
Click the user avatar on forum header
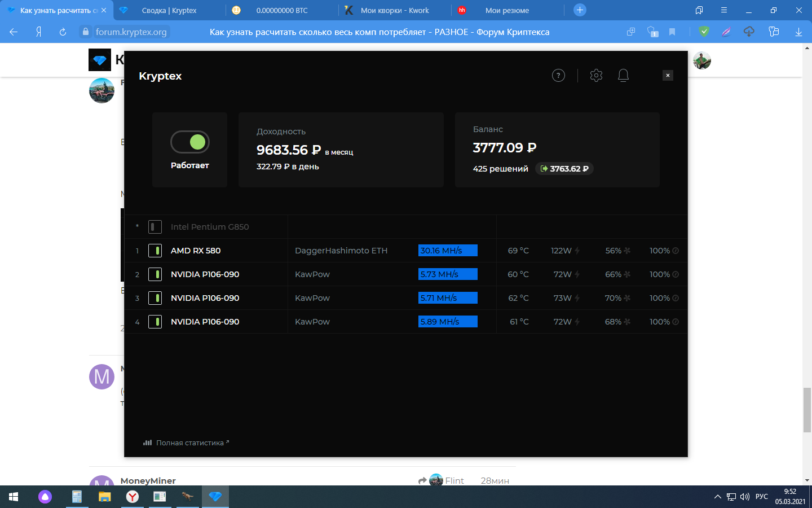702,60
